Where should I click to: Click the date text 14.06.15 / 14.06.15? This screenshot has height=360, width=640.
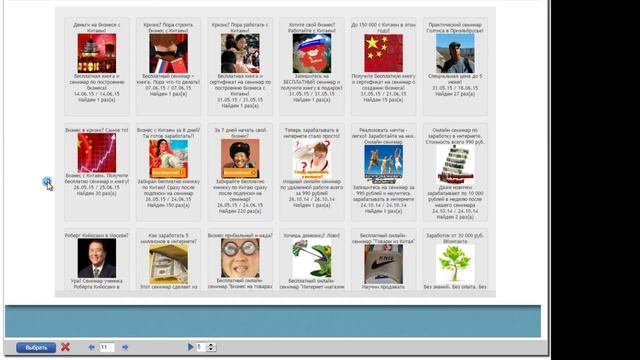[x=97, y=94]
